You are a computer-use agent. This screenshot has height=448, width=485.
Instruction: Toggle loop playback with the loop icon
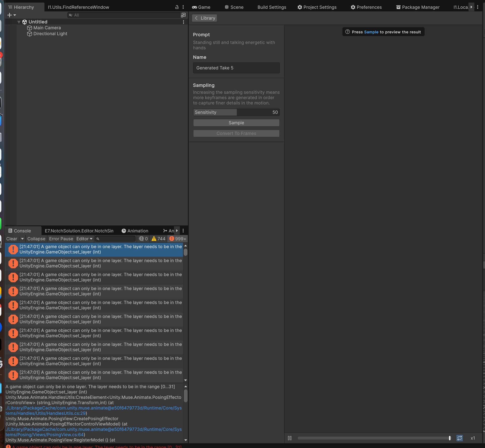pyautogui.click(x=460, y=438)
